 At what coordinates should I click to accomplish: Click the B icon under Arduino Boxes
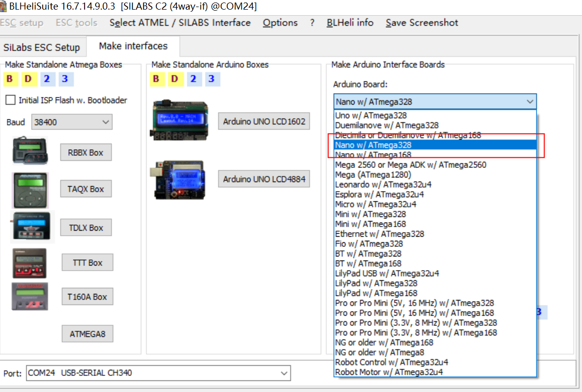pyautogui.click(x=156, y=79)
